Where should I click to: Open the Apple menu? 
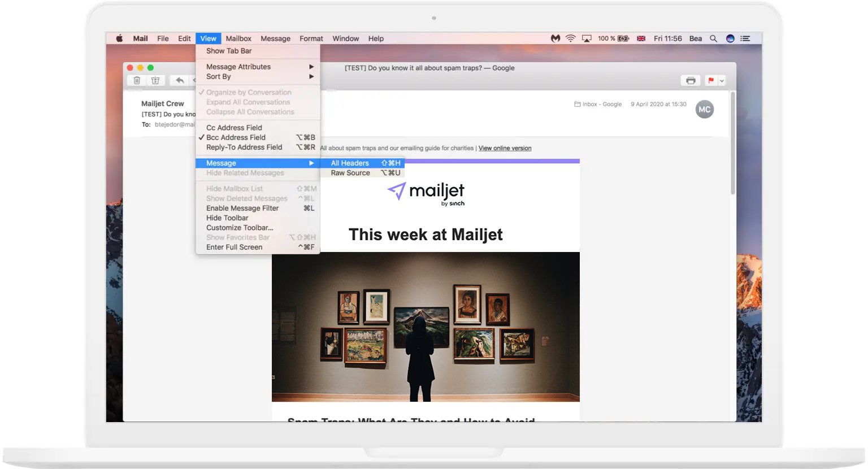119,38
